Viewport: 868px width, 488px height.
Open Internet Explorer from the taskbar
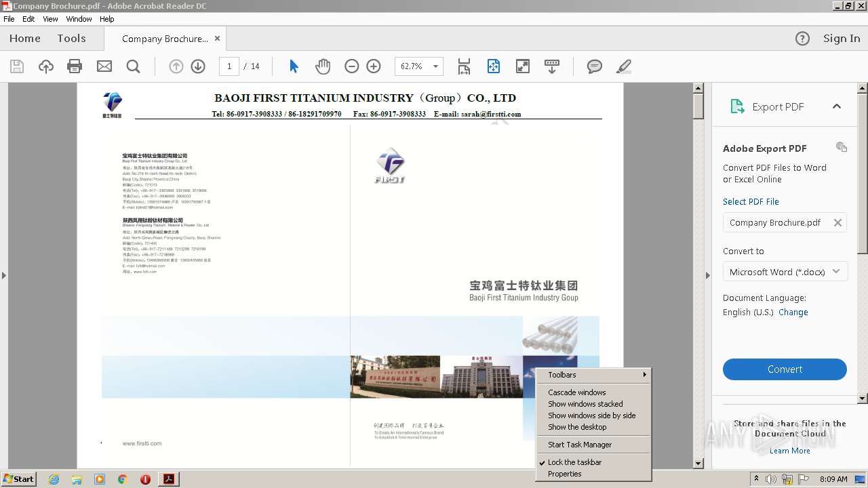click(54, 479)
